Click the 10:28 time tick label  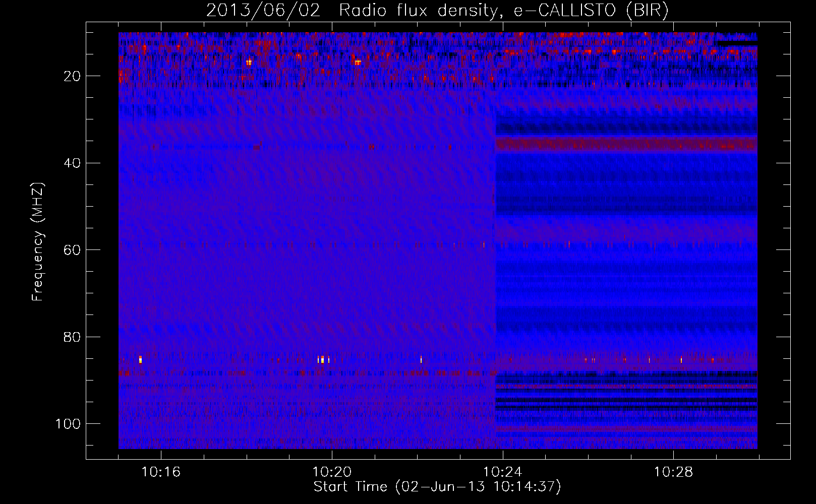pyautogui.click(x=674, y=472)
